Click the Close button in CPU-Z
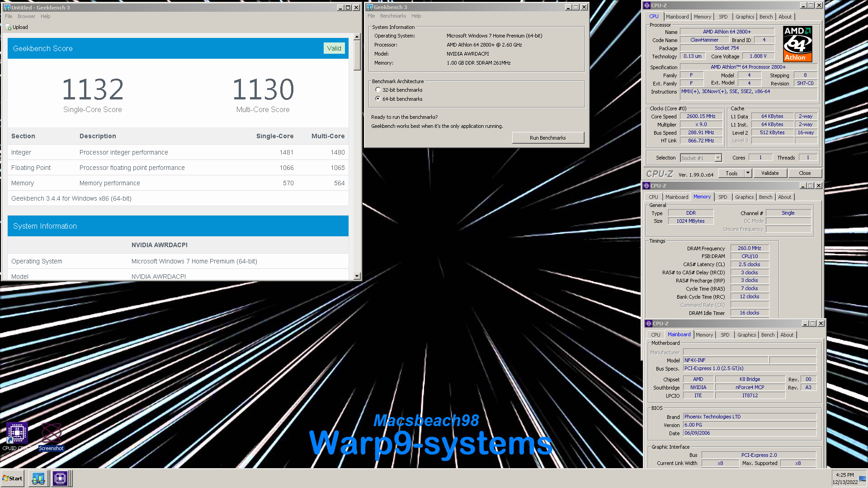The width and height of the screenshot is (868, 488). pyautogui.click(x=805, y=173)
